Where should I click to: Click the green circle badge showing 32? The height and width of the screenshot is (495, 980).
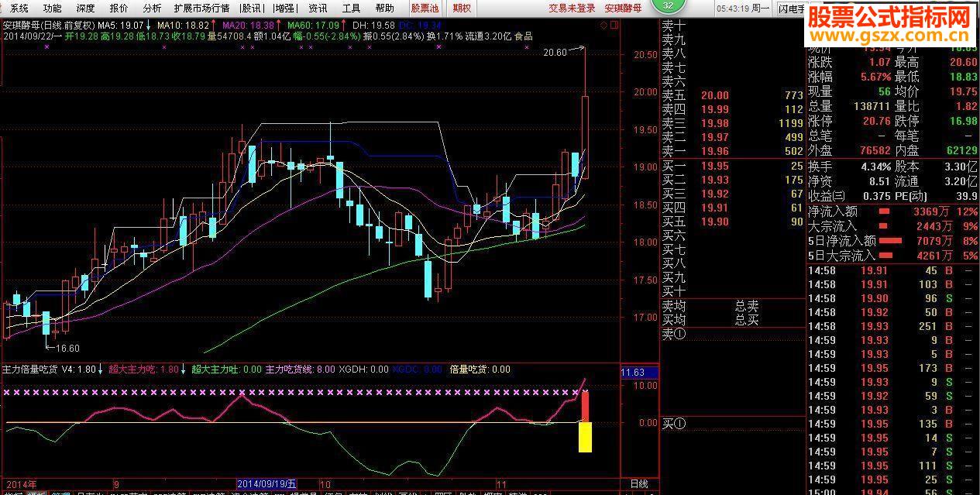coord(668,5)
